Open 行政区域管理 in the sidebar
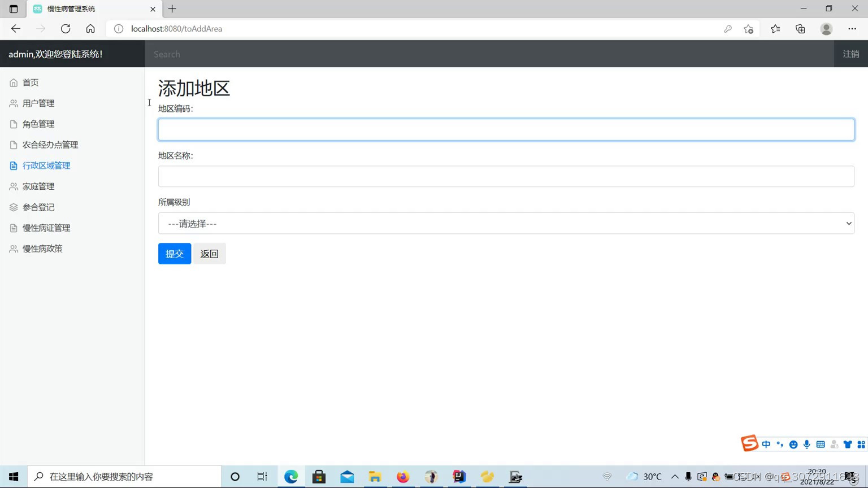This screenshot has width=868, height=488. tap(46, 165)
